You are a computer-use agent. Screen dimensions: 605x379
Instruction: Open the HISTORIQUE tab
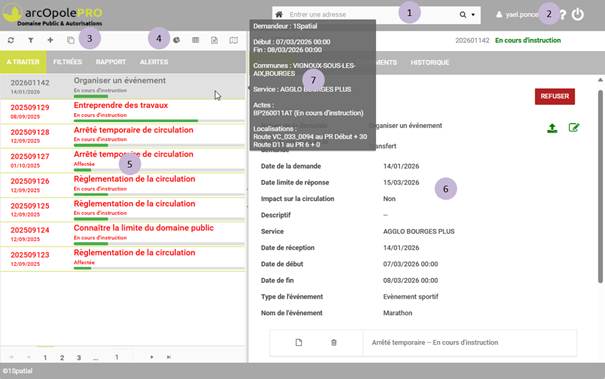pos(429,62)
